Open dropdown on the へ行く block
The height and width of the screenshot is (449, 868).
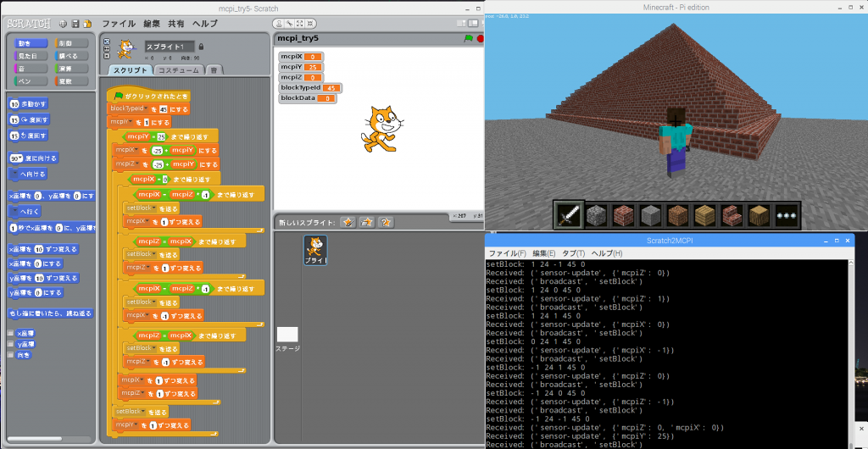(14, 212)
